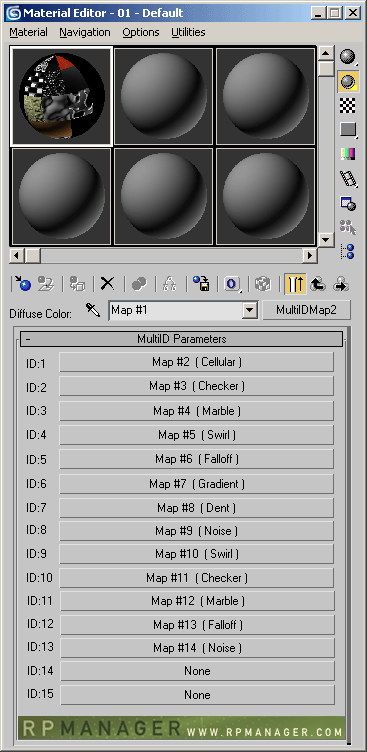Click Sample UV Tiling icon
The image size is (367, 752).
pyautogui.click(x=348, y=129)
